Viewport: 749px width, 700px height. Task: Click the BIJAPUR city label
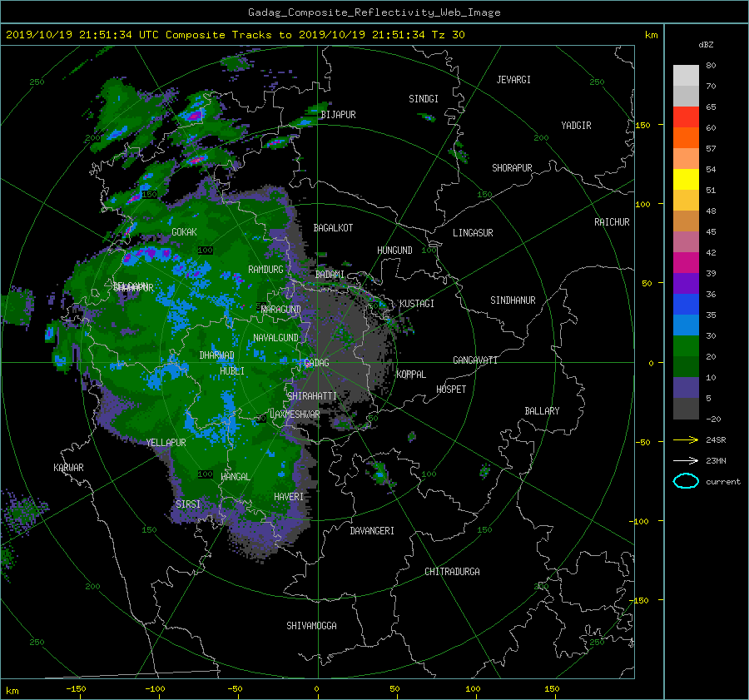coord(338,115)
